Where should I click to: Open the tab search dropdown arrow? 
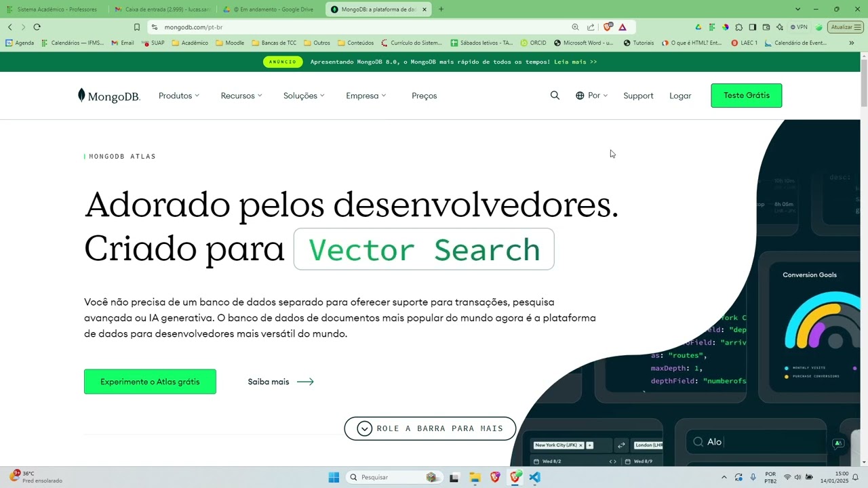797,9
